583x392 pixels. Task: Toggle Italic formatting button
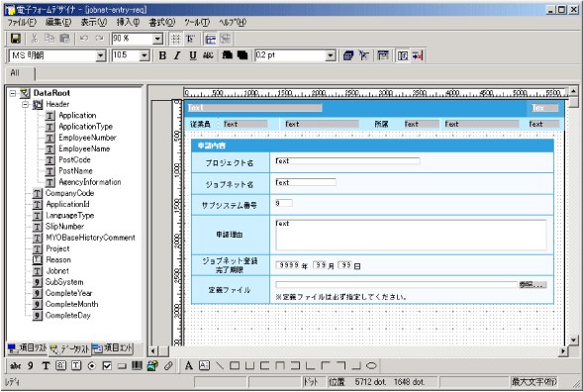177,55
